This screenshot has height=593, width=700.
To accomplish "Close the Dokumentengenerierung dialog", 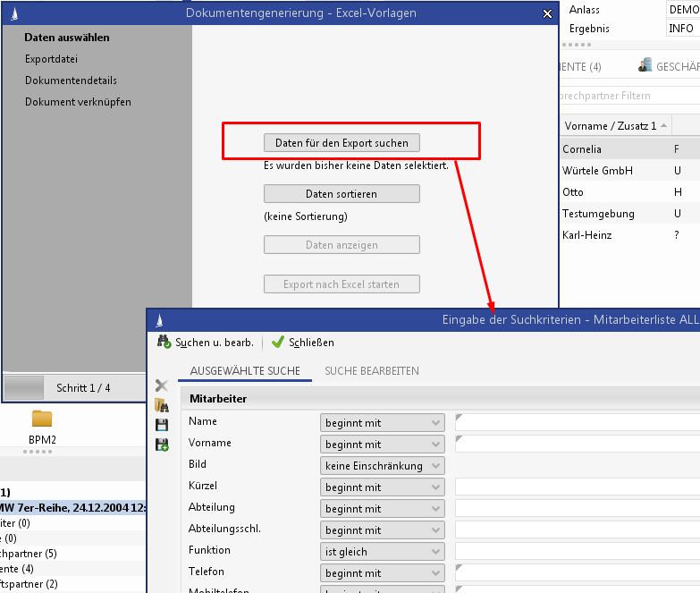I will click(x=547, y=13).
